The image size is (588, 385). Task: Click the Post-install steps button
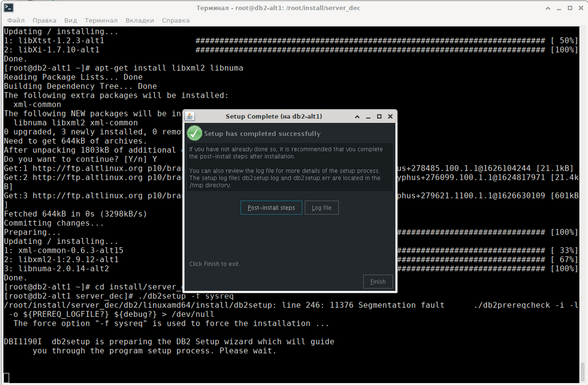point(271,207)
